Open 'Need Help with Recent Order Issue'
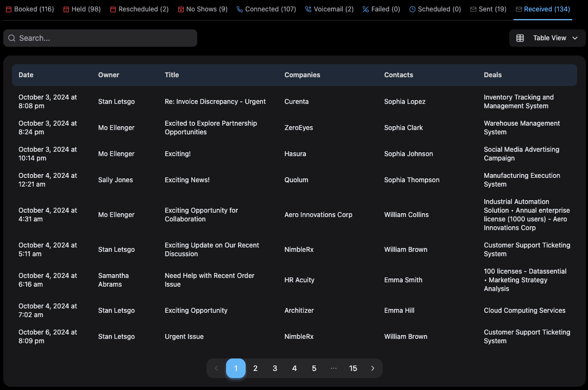Screen dimensions: 588x390 (210, 280)
